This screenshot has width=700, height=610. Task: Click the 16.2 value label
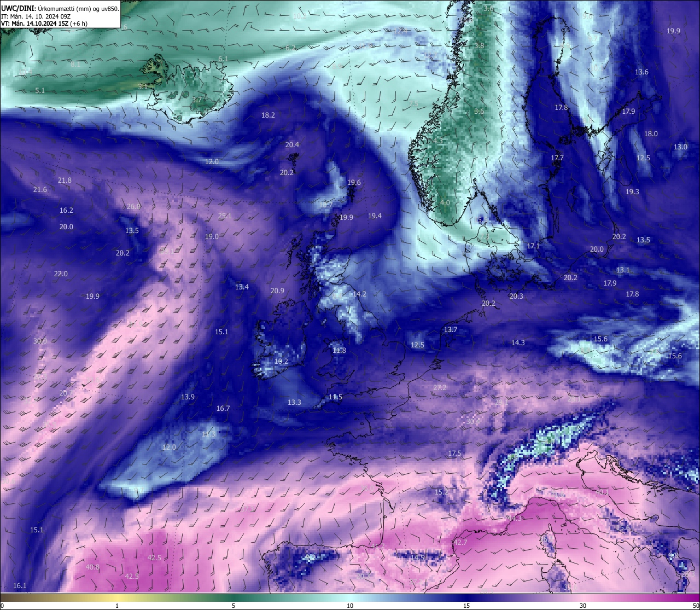66,211
